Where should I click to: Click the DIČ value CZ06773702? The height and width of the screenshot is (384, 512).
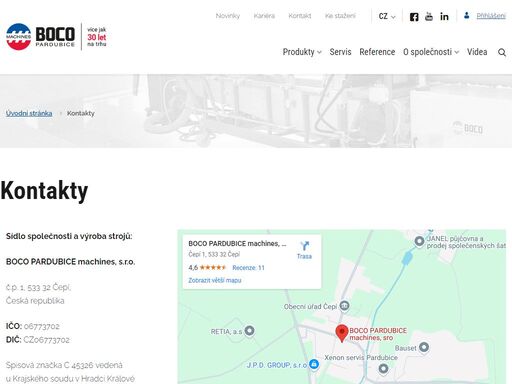[x=46, y=340]
